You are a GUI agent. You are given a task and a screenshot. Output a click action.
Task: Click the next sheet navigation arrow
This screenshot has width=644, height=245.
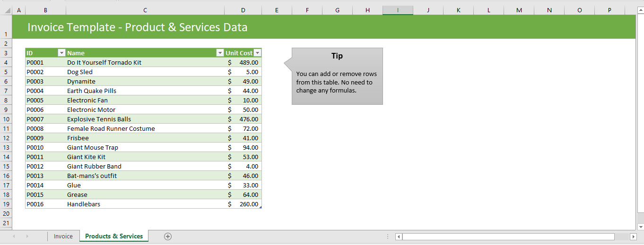[x=27, y=237]
